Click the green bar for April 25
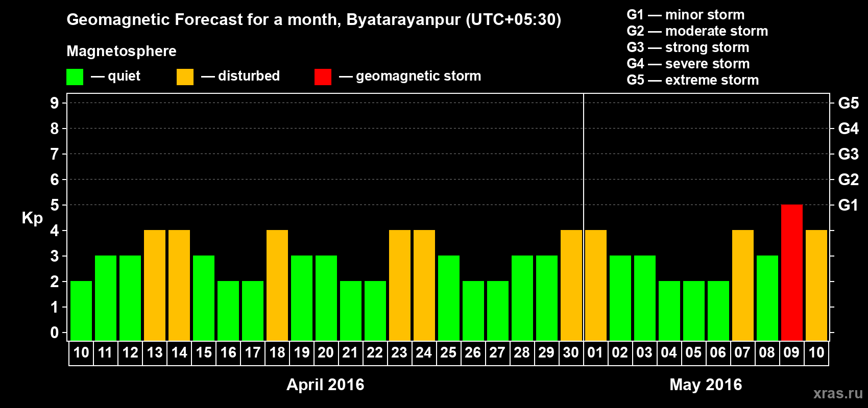This screenshot has width=868, height=408. (449, 298)
